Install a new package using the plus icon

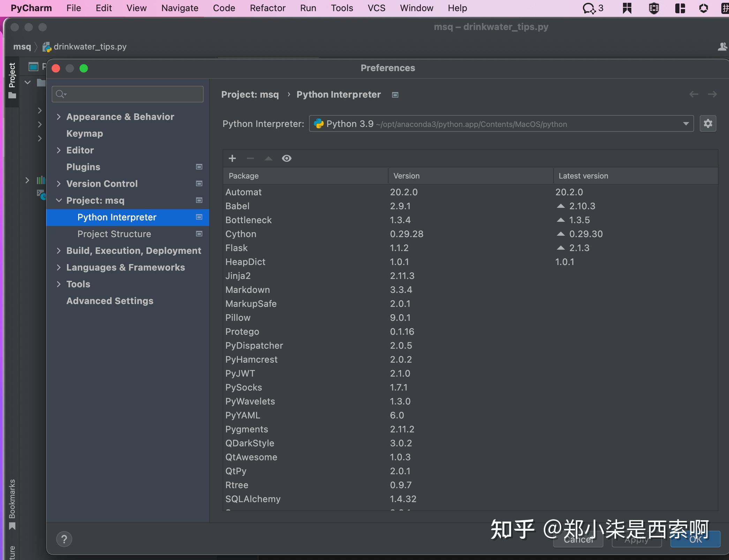coord(232,158)
